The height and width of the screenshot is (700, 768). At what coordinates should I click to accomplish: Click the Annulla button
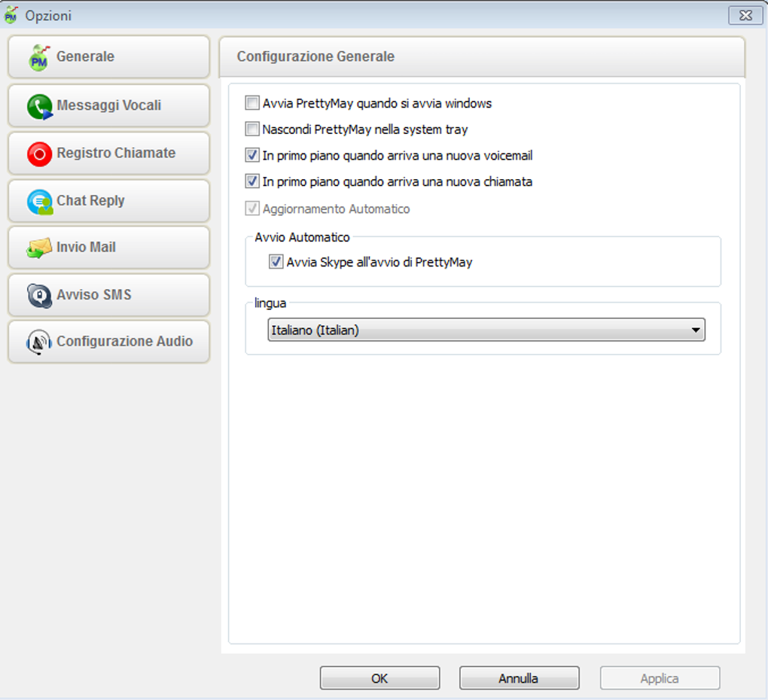point(520,678)
